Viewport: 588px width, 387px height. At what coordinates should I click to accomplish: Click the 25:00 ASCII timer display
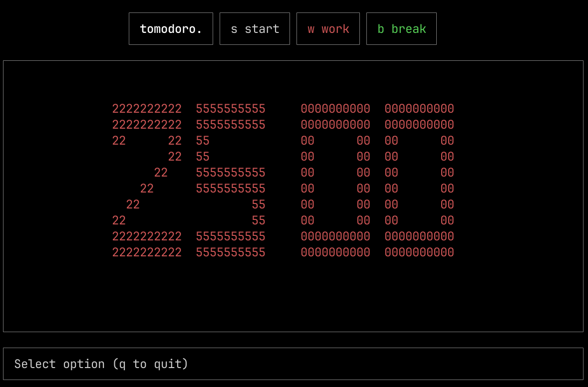point(283,181)
